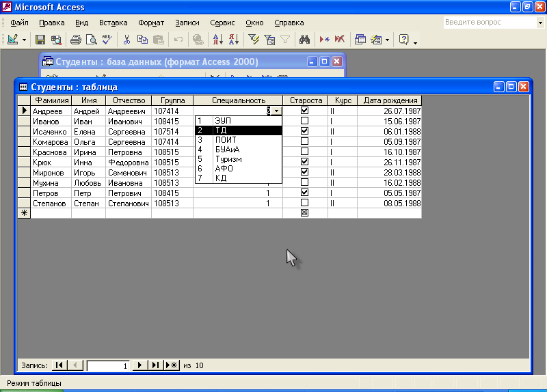Screen dimensions: 547x392
Task: Sort ascending А-Я icon
Action: click(x=217, y=40)
